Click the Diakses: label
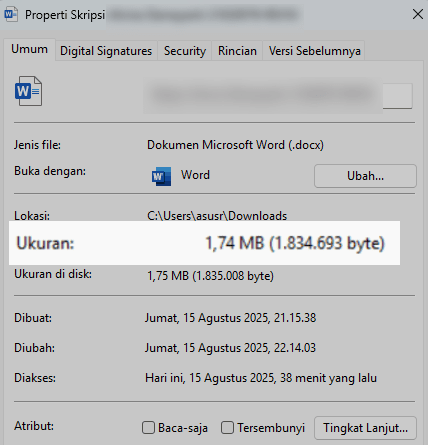Viewport: 428px width, 445px height. pos(35,378)
